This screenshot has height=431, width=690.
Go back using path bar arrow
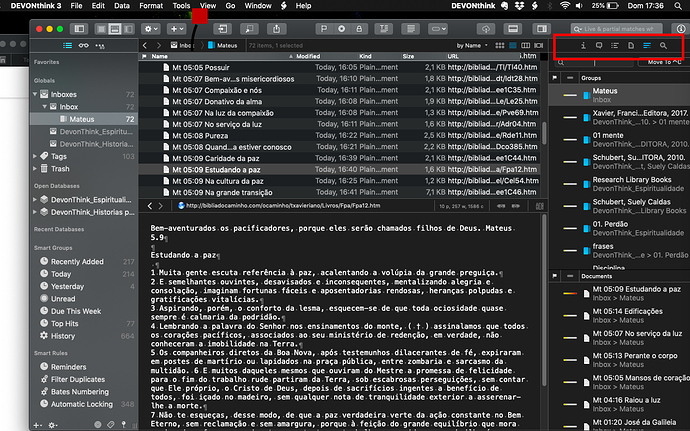click(145, 45)
